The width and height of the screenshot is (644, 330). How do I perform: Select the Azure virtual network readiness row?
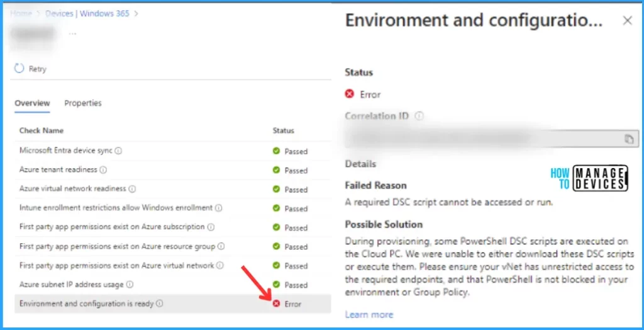coord(172,190)
